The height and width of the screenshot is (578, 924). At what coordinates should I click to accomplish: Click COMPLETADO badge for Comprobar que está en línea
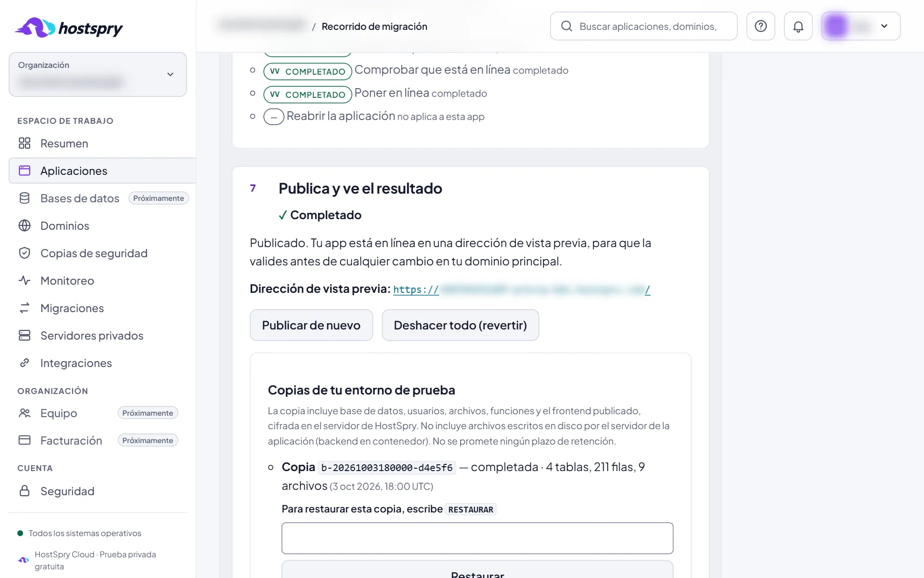pos(308,71)
